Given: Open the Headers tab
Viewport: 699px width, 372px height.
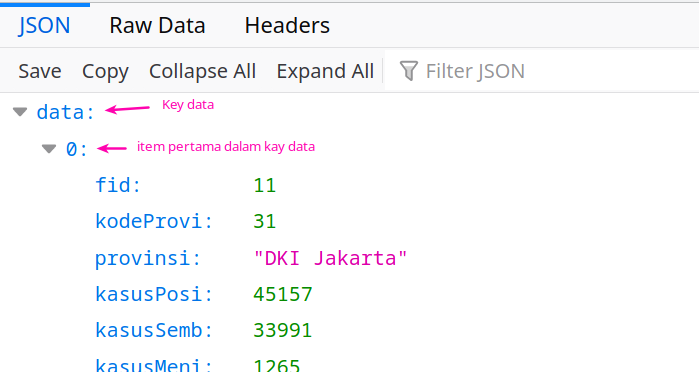Looking at the screenshot, I should tap(287, 25).
